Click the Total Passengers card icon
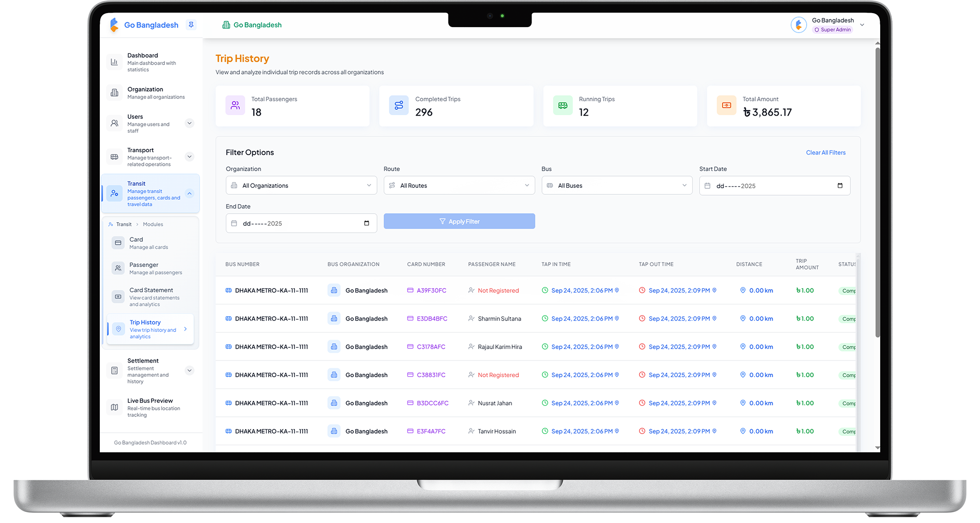Screen dimensions: 980x523 [x=235, y=105]
